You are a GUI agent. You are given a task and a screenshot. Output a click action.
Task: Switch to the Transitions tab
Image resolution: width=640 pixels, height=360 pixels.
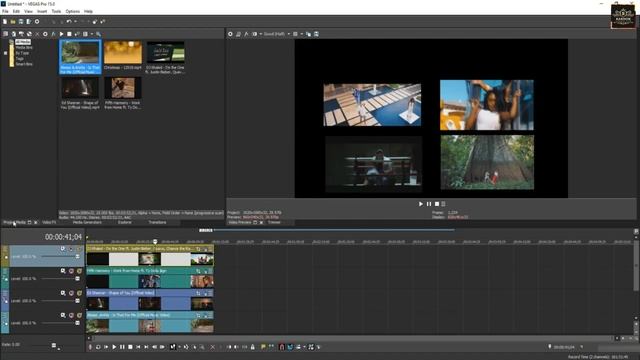point(157,222)
